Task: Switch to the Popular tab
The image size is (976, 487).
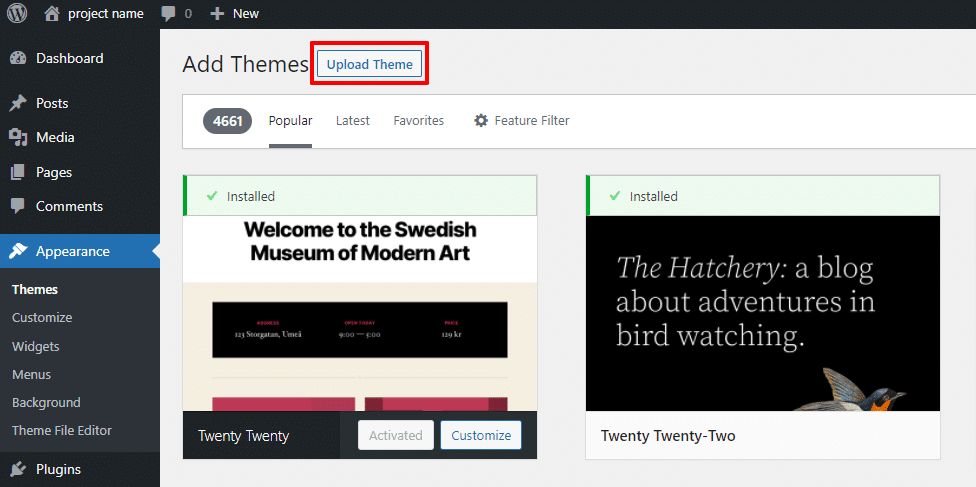Action: tap(291, 121)
